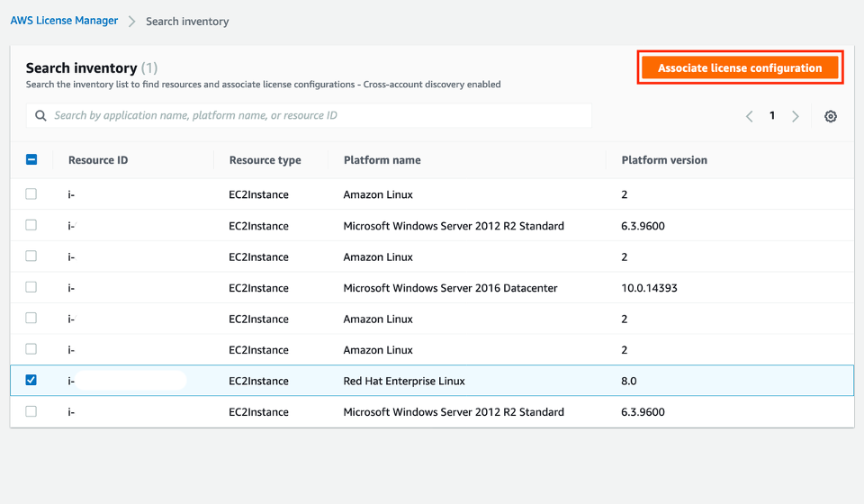The width and height of the screenshot is (864, 504).
Task: Tick the checkbox for the first Amazon Linux row
Action: tap(31, 194)
